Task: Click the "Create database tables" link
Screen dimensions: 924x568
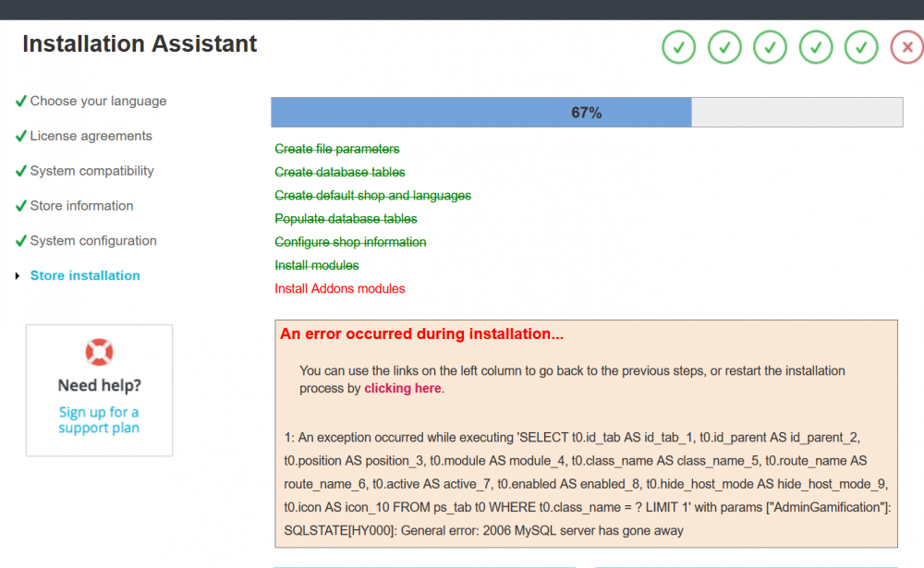Action: click(x=339, y=172)
